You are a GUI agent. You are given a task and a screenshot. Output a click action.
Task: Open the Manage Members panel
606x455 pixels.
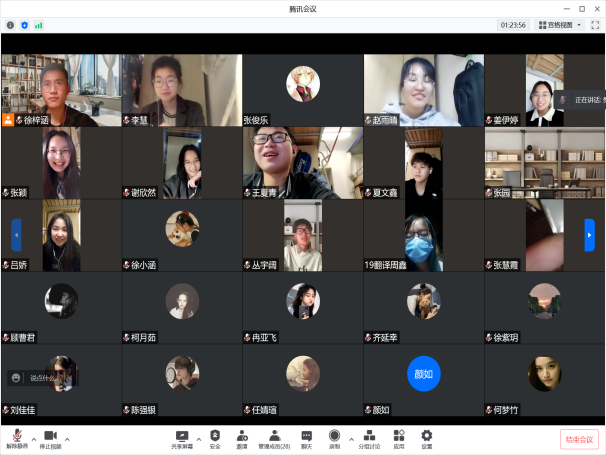(274, 437)
